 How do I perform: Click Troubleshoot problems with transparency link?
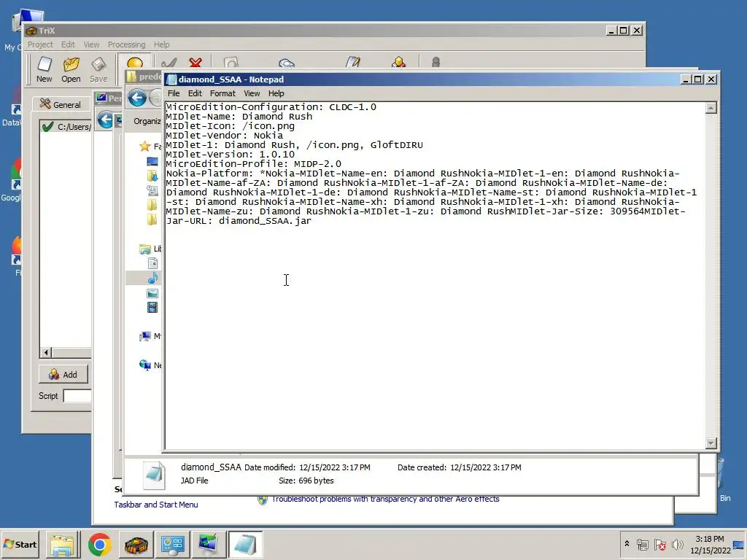point(385,499)
